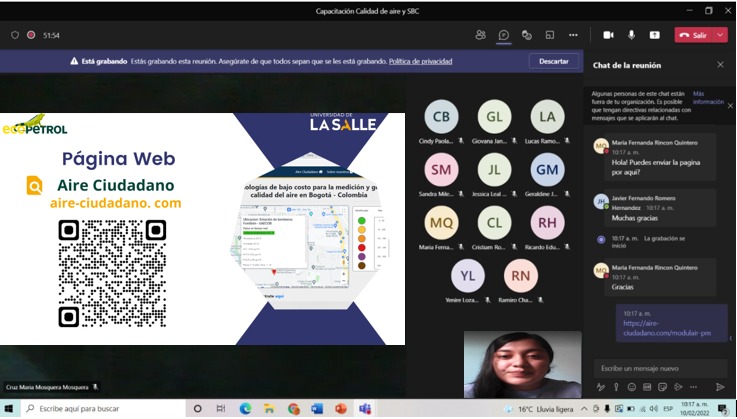
Task: Open more chat compose options ellipsis
Action: click(x=693, y=387)
